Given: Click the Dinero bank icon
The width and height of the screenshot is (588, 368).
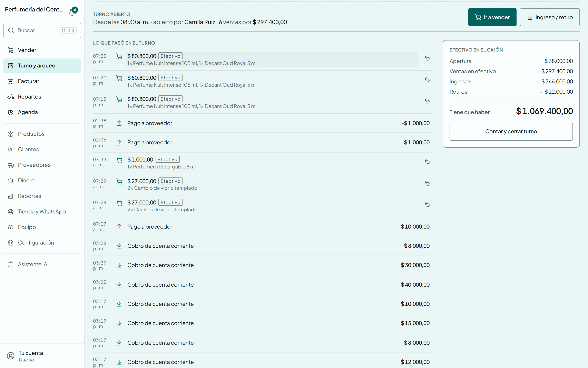Looking at the screenshot, I should pyautogui.click(x=11, y=181).
